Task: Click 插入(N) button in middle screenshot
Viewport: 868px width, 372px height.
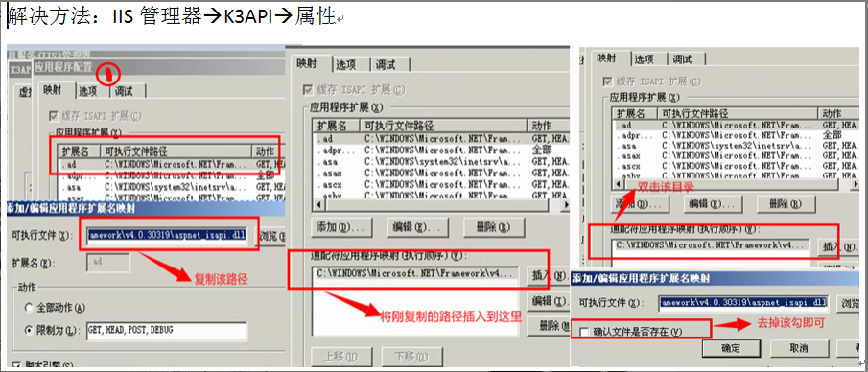Action: (548, 275)
